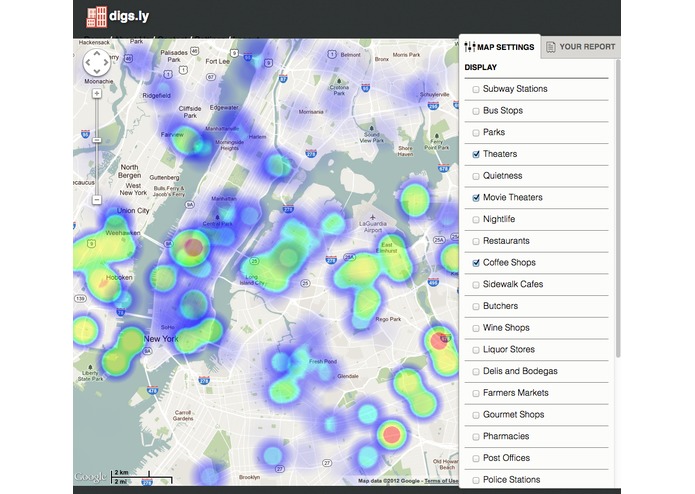This screenshot has width=695, height=494.
Task: Zoom out using the minus button
Action: point(97,200)
